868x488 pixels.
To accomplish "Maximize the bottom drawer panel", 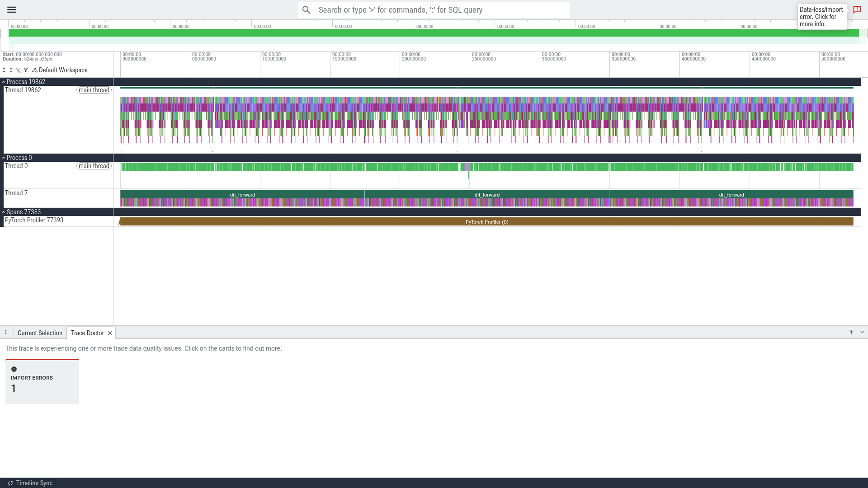I will tap(851, 332).
